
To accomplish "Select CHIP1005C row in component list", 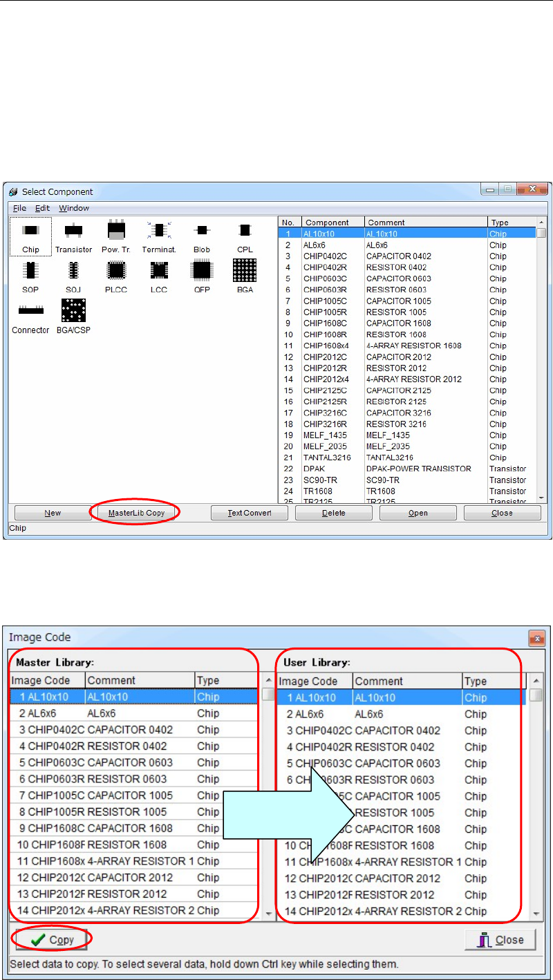I will [x=408, y=301].
